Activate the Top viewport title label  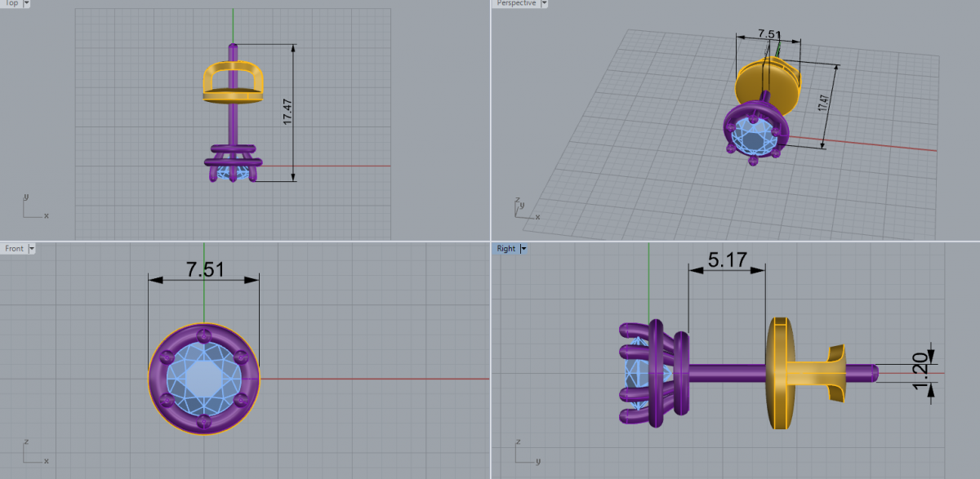point(11,4)
